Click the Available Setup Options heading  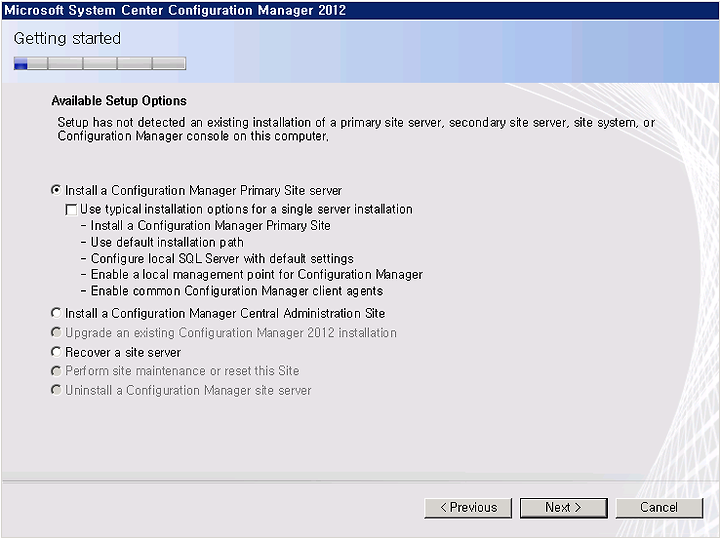tap(119, 101)
